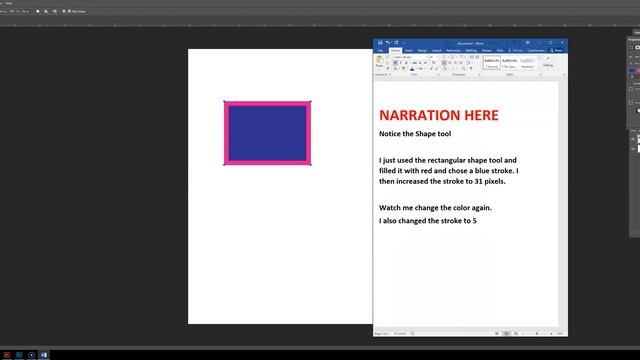The image size is (640, 360).
Task: Click the circular icon in the taskbar
Action: click(x=31, y=355)
